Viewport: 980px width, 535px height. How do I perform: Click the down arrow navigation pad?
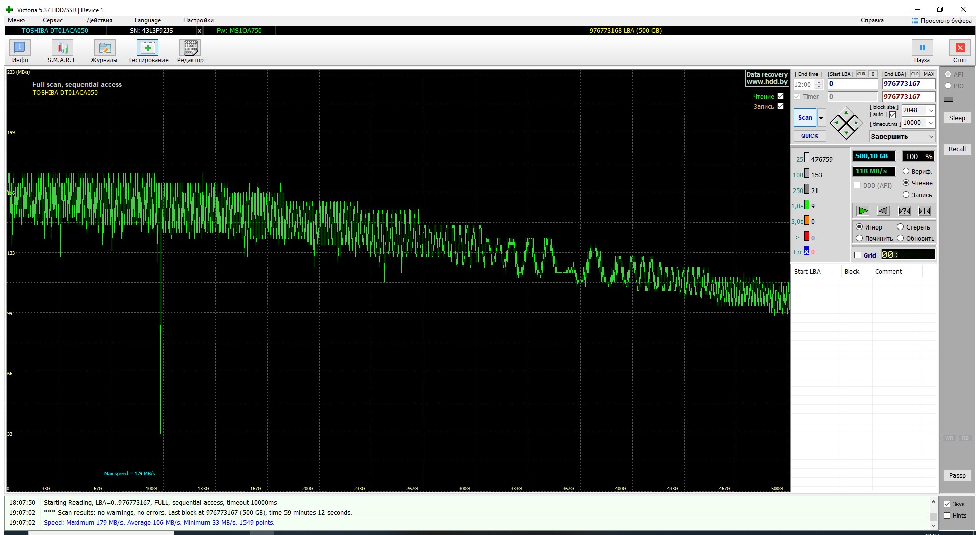[x=846, y=133]
